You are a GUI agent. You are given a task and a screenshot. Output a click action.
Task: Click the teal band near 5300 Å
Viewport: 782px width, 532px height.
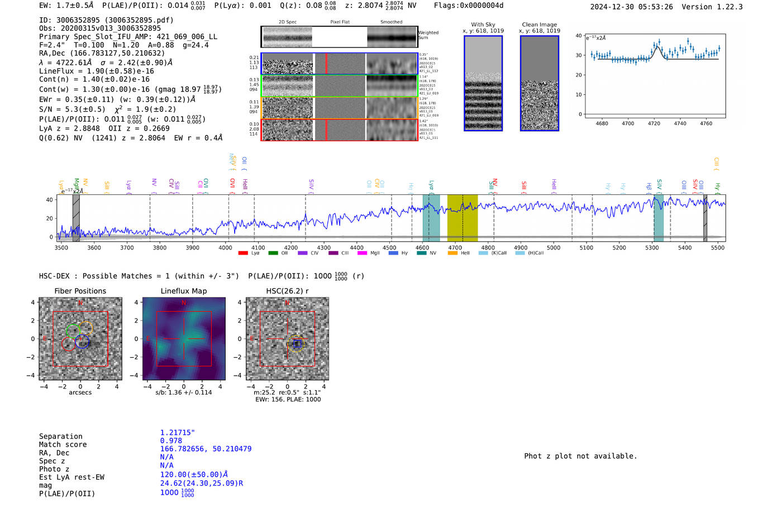[659, 218]
